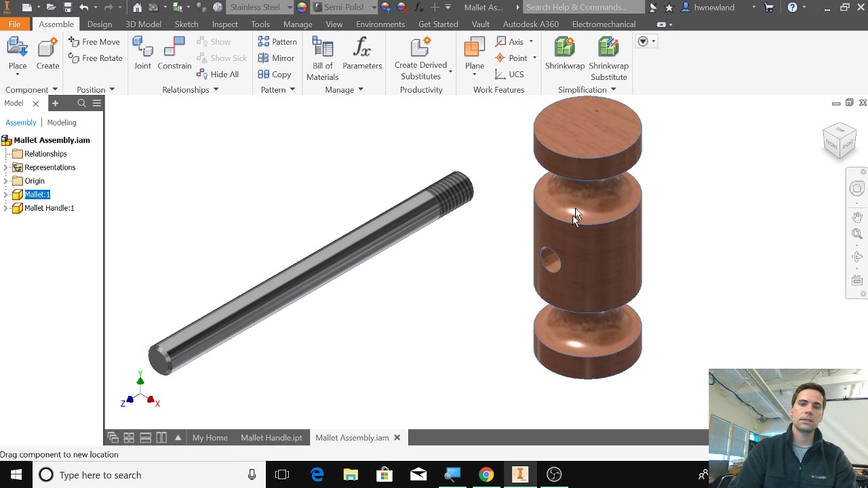The width and height of the screenshot is (868, 488).
Task: Select Pan tool in navigation bar
Action: (x=857, y=217)
